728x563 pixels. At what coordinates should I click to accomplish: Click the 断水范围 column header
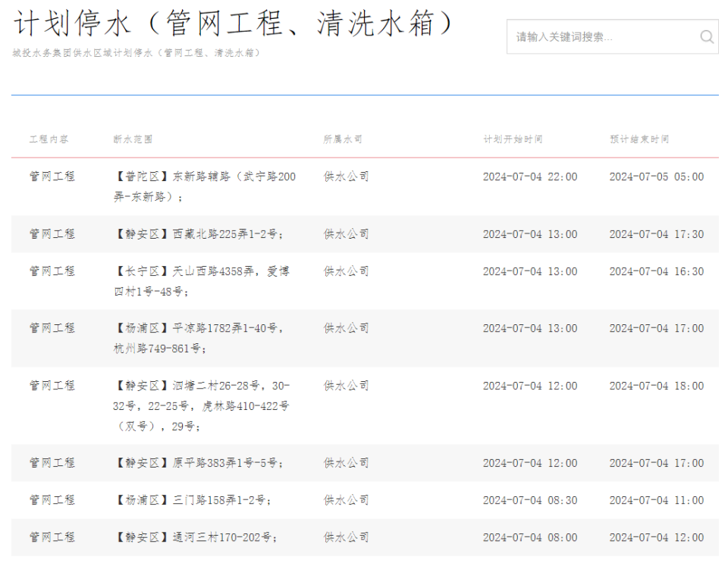point(133,139)
